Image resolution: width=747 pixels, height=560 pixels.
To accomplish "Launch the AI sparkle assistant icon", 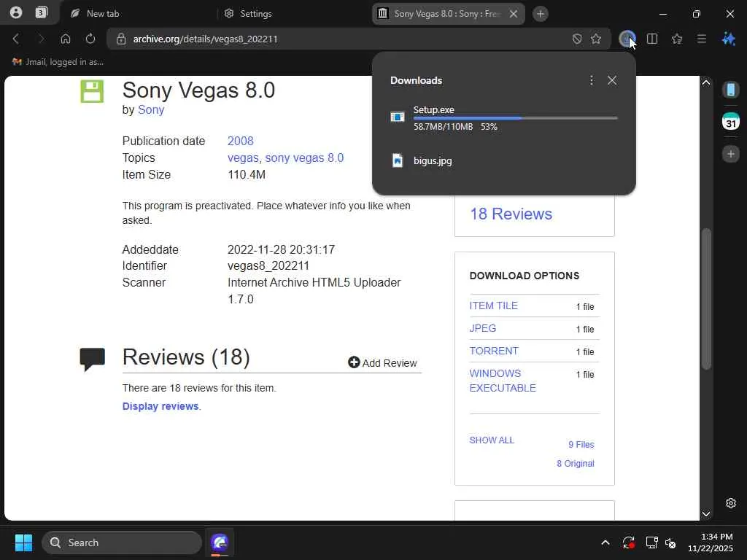I will click(x=729, y=39).
